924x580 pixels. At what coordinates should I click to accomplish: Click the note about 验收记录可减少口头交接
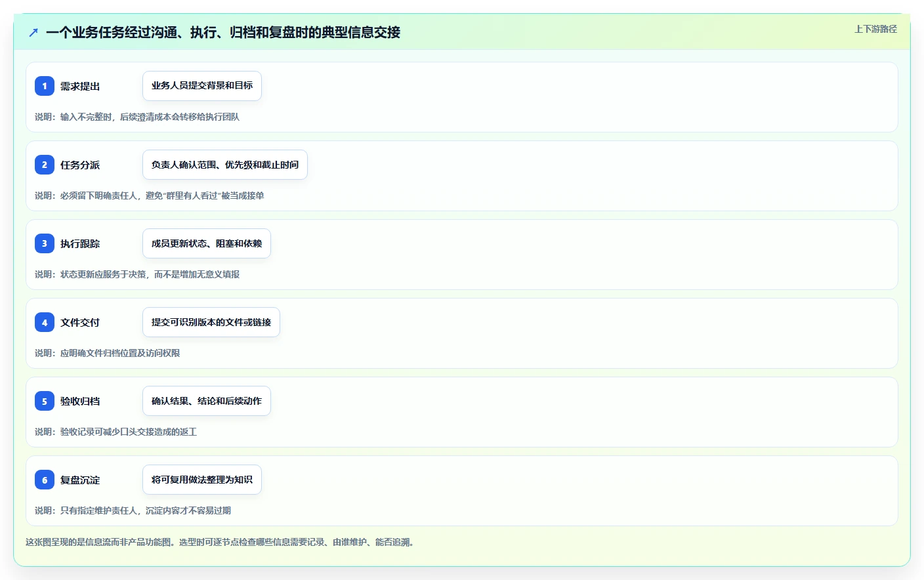pyautogui.click(x=116, y=432)
